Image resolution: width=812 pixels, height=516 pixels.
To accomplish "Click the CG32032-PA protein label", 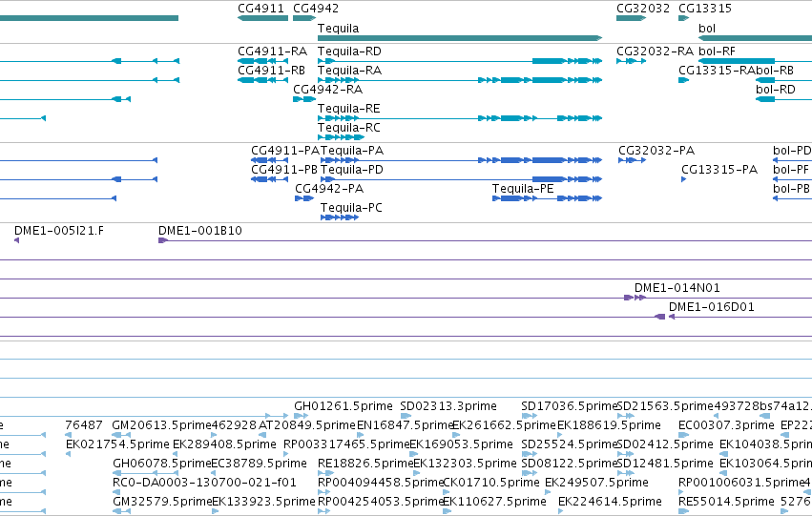I will click(x=656, y=151).
